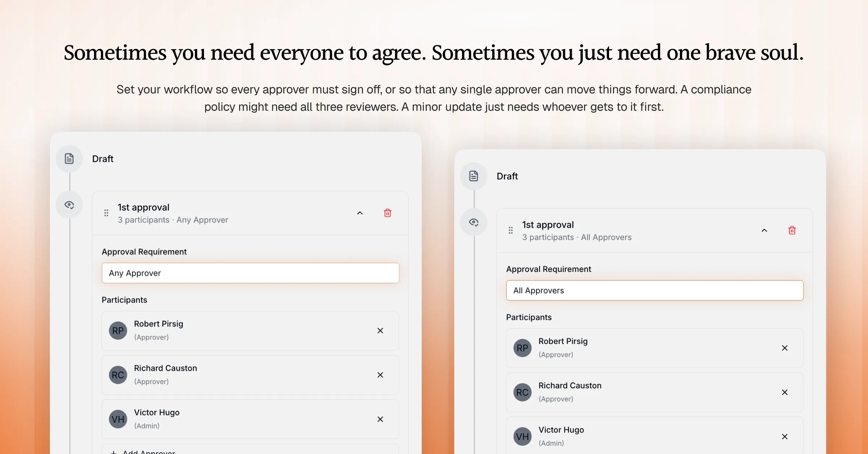Click the RC avatar in right panel

pyautogui.click(x=522, y=392)
